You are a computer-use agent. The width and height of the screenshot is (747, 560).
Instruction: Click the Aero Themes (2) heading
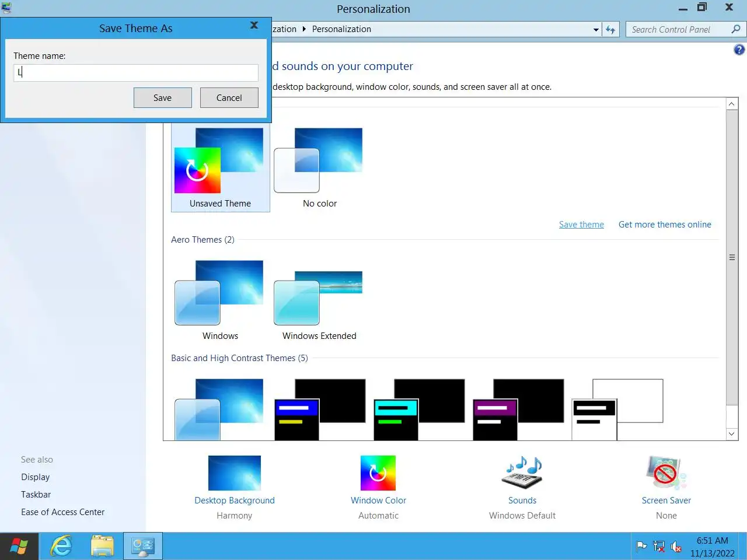(x=203, y=240)
